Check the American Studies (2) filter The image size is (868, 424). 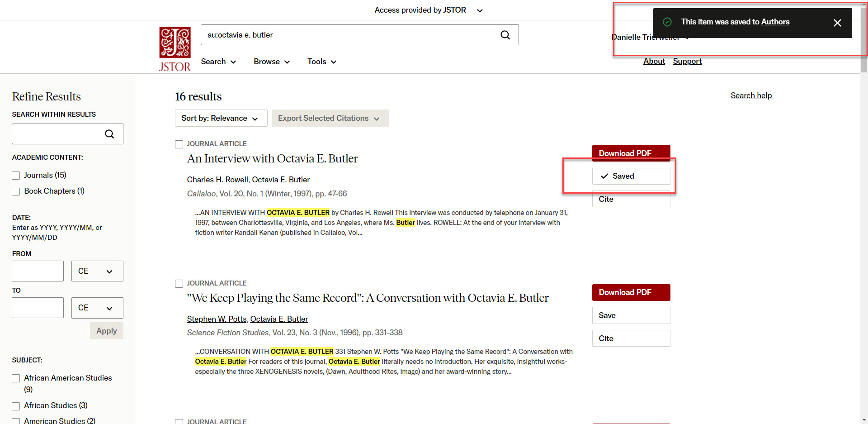click(x=16, y=421)
